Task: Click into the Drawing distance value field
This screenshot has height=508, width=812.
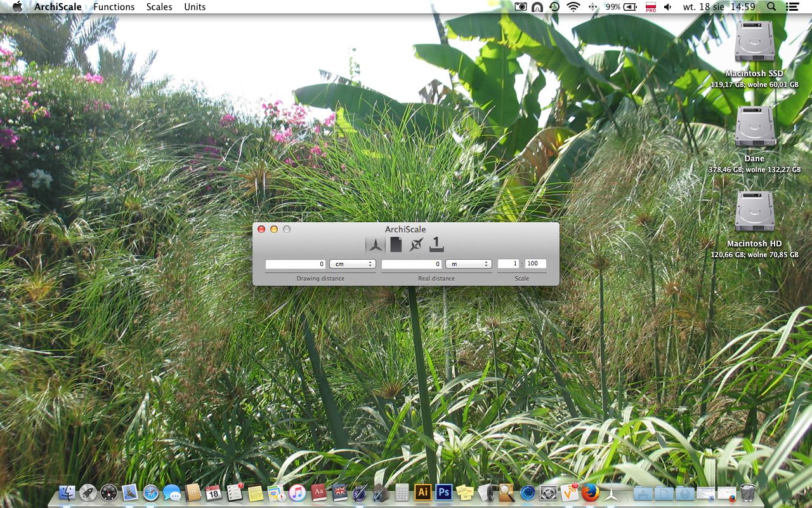Action: (296, 264)
